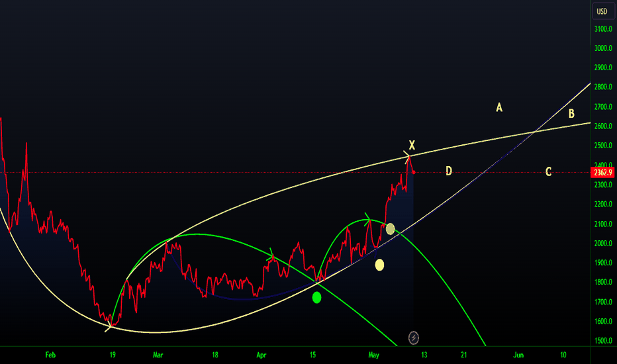The image size is (617, 364).
Task: Click the pale yellow circle marker below price
Action: coord(379,265)
